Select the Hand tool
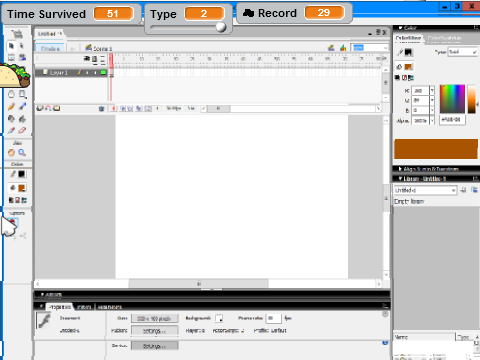The image size is (480, 360). 11,153
